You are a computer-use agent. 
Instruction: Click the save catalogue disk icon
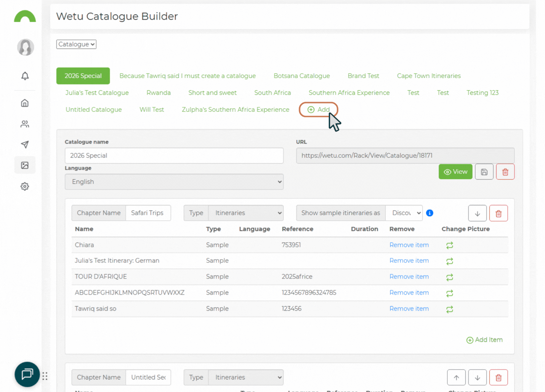pyautogui.click(x=484, y=172)
